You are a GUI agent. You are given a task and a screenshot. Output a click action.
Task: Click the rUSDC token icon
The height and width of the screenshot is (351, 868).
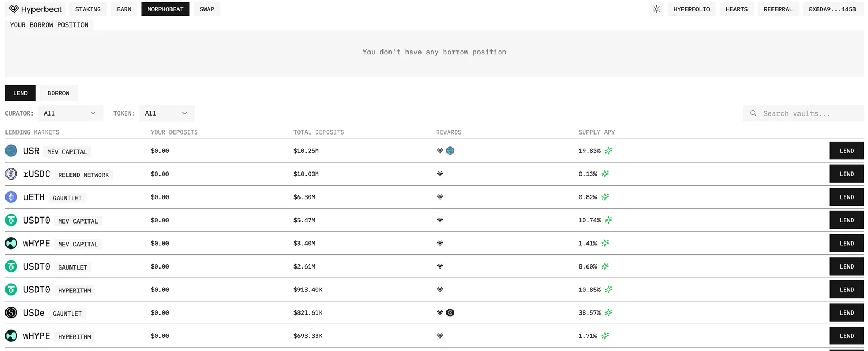tap(11, 174)
